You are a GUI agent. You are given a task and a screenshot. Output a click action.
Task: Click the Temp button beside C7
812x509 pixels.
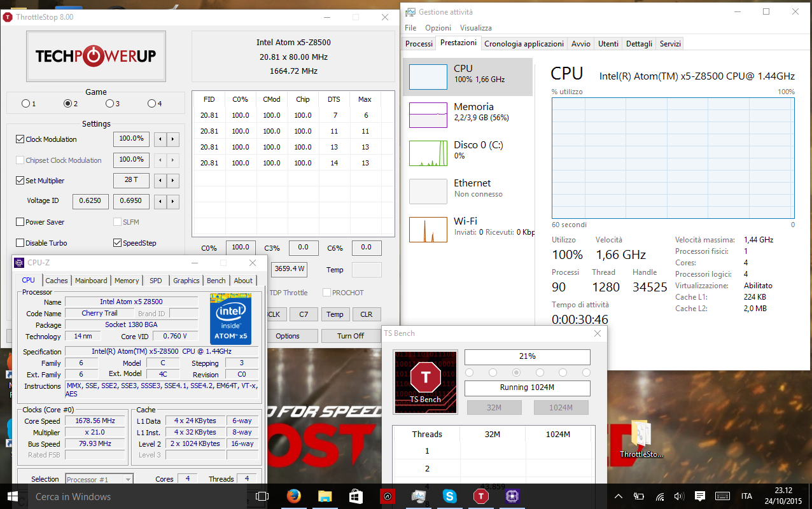pos(335,314)
